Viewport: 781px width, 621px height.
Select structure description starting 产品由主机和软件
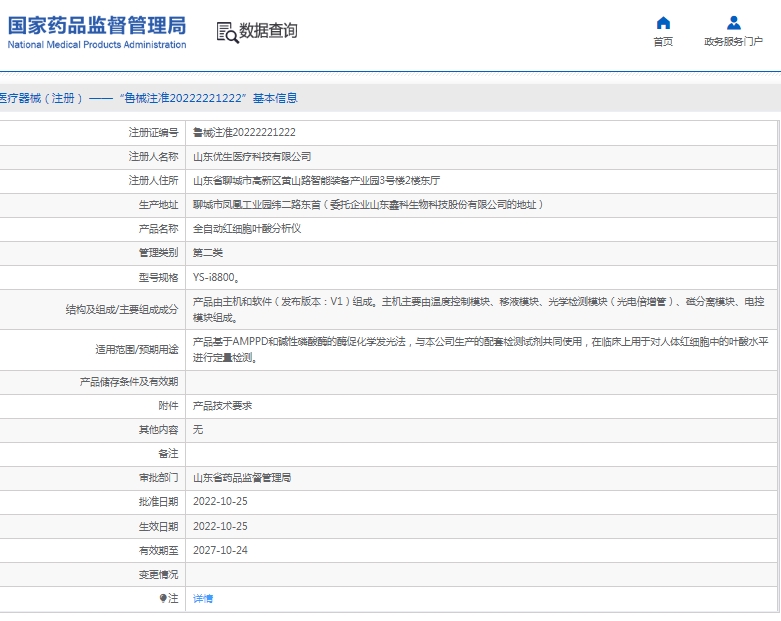coord(479,309)
